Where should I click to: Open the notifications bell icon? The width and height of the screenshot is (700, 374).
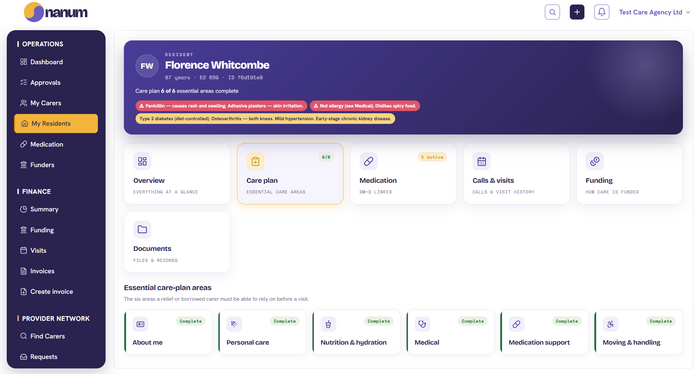point(602,12)
